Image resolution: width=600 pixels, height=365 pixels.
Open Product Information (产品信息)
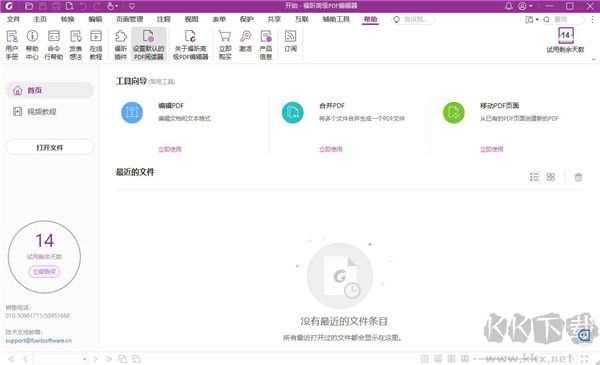point(266,45)
